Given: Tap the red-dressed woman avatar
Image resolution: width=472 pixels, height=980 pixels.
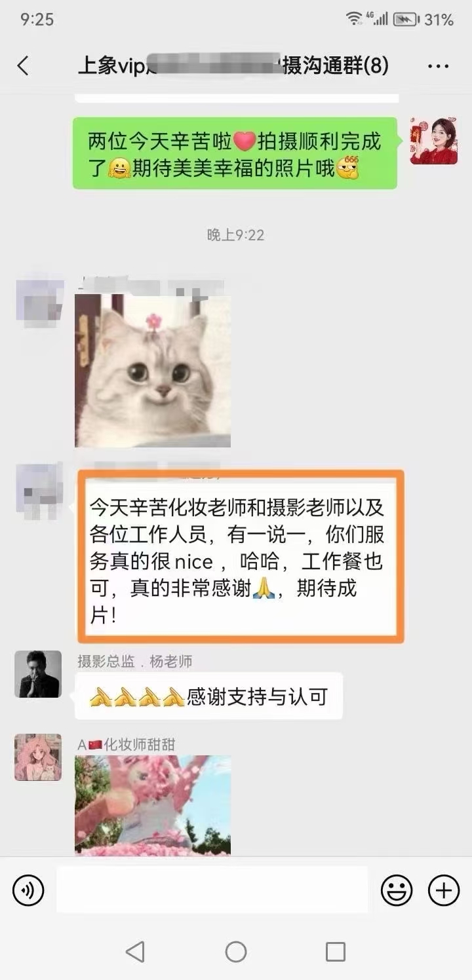Looking at the screenshot, I should (434, 141).
